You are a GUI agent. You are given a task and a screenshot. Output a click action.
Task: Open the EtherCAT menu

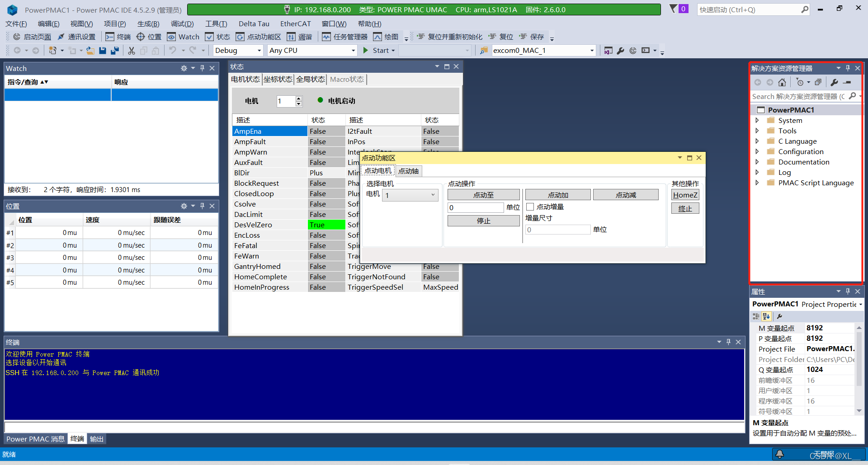pos(296,24)
